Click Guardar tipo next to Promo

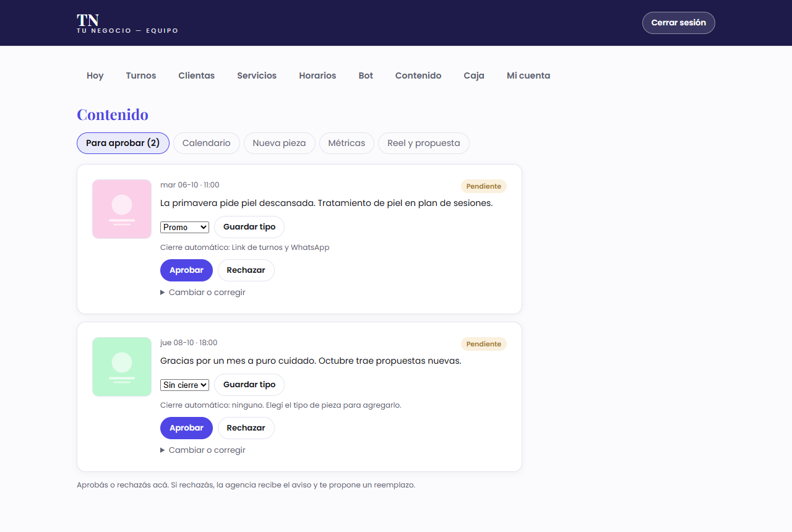pyautogui.click(x=249, y=227)
